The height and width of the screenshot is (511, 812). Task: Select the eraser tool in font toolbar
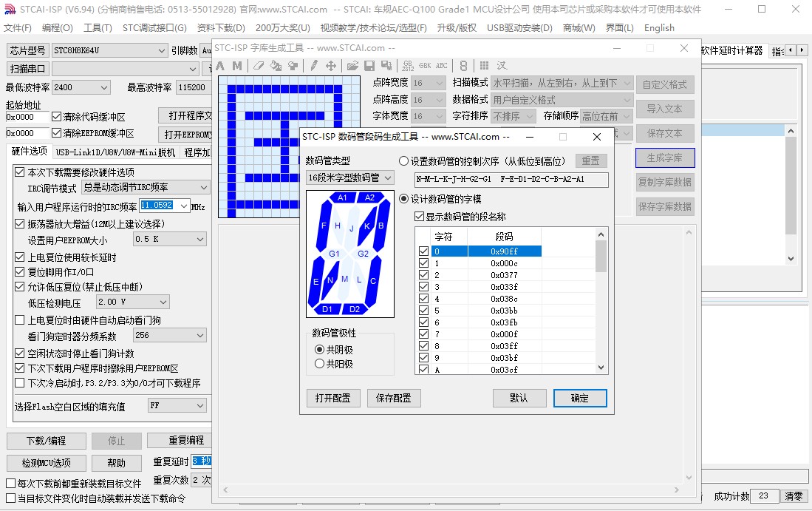pos(259,66)
